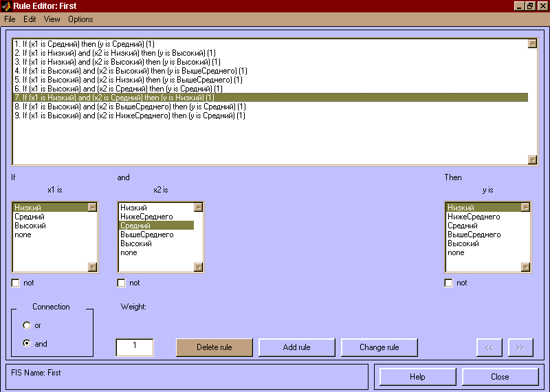The width and height of the screenshot is (550, 392).
Task: Click the Weight input field
Action: pos(135,347)
